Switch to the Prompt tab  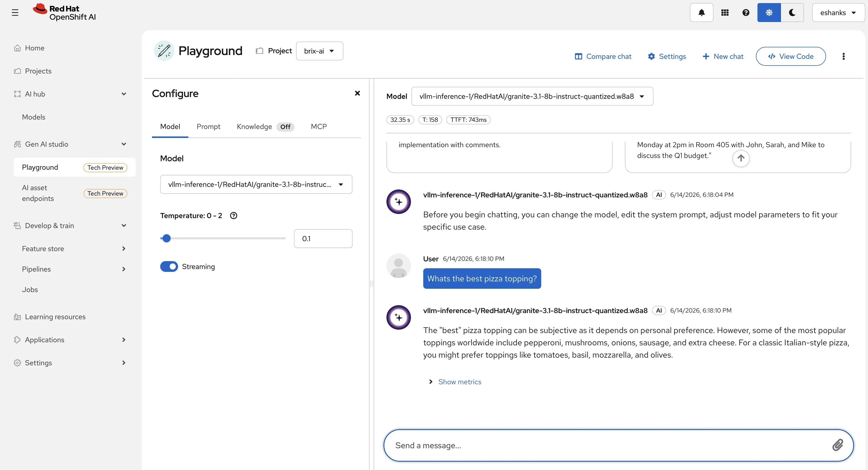tap(208, 126)
